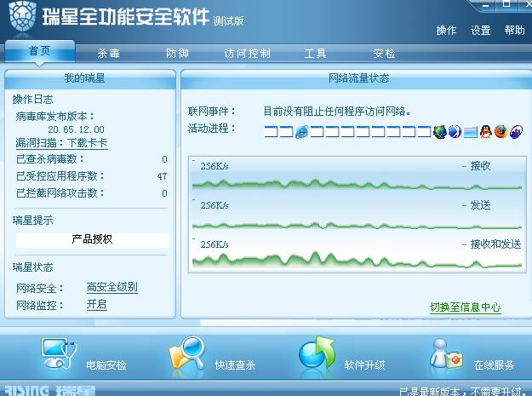This screenshot has width=532, height=396.
Task: Open 在线服务 via the person medkit icon
Action: pos(446,353)
